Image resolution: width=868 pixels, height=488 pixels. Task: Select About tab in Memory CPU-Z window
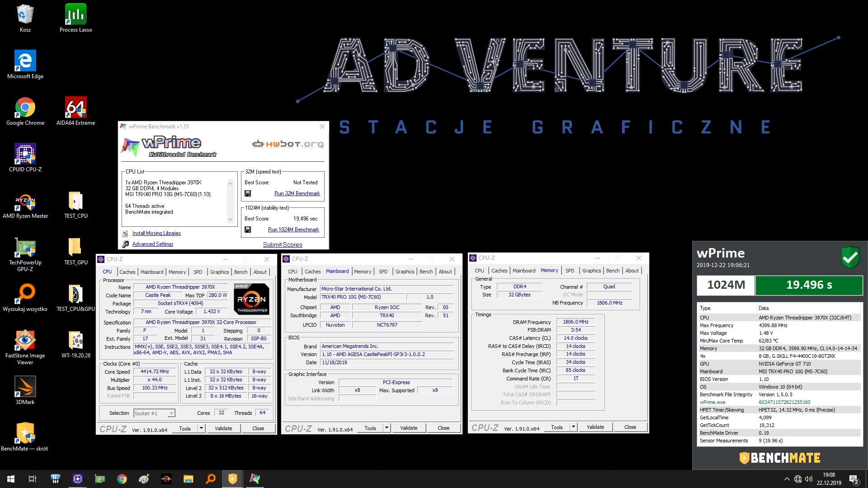[x=632, y=271]
